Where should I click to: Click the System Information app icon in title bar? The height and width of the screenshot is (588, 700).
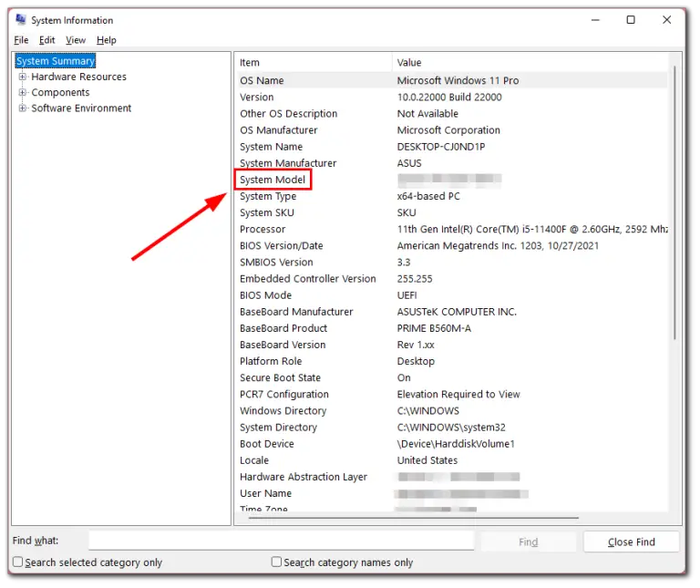pyautogui.click(x=21, y=19)
